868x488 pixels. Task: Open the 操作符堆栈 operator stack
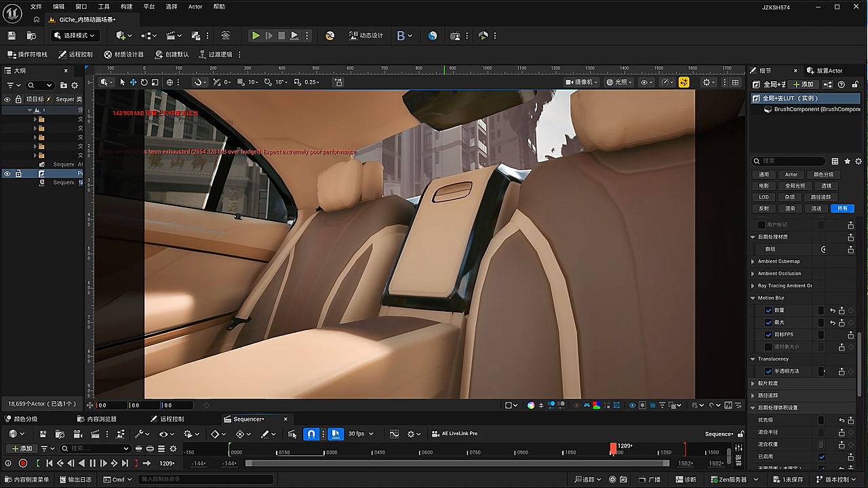pyautogui.click(x=28, y=54)
